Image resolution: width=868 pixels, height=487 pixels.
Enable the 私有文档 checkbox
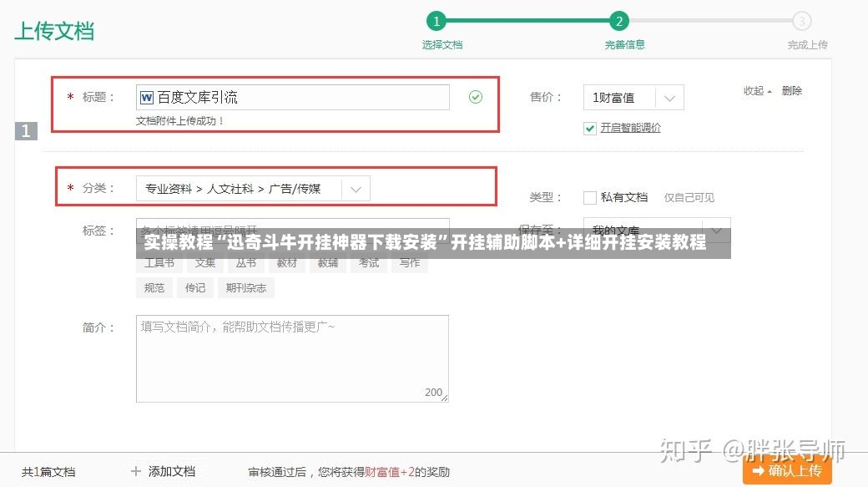589,197
